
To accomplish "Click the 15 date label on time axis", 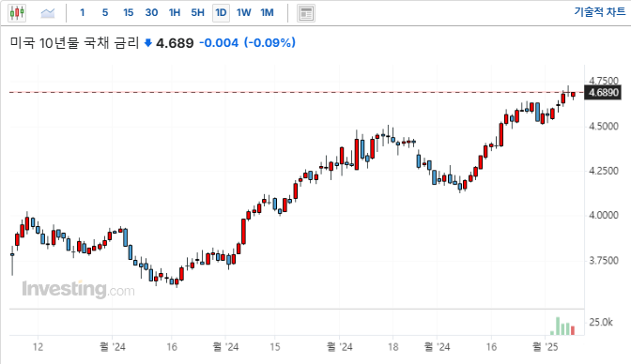I will 274,347.
